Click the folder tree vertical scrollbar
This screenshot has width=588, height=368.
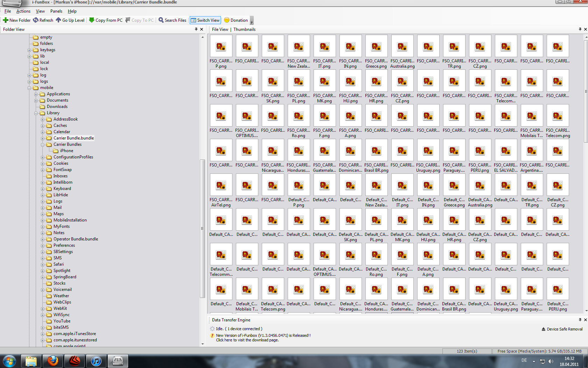[x=202, y=228]
